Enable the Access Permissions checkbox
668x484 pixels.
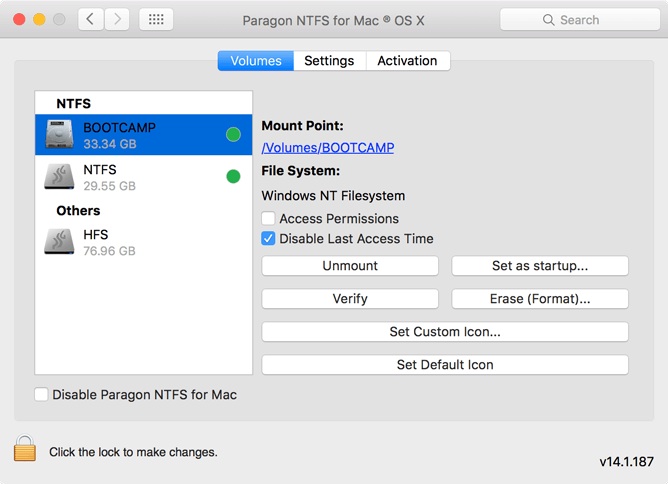tap(268, 218)
